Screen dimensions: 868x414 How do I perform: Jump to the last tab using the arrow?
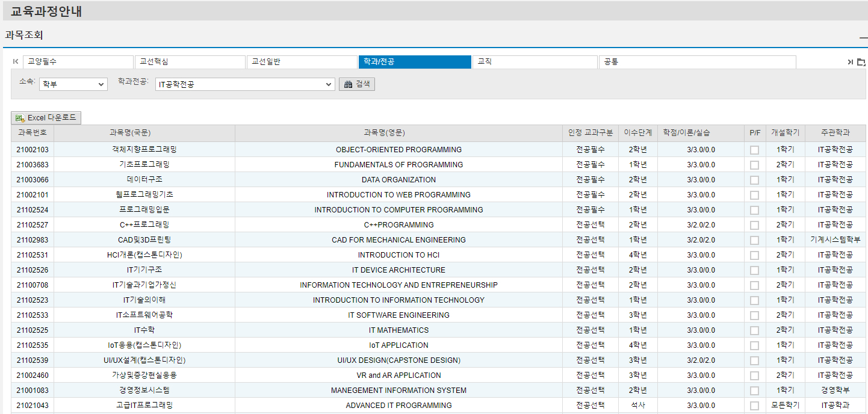pyautogui.click(x=850, y=62)
